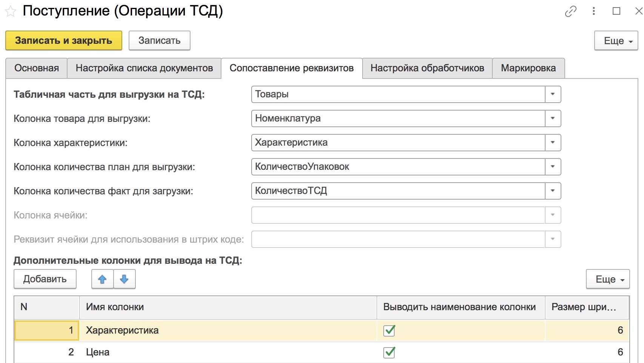Move selected column row up
This screenshot has width=644, height=363.
click(x=102, y=279)
